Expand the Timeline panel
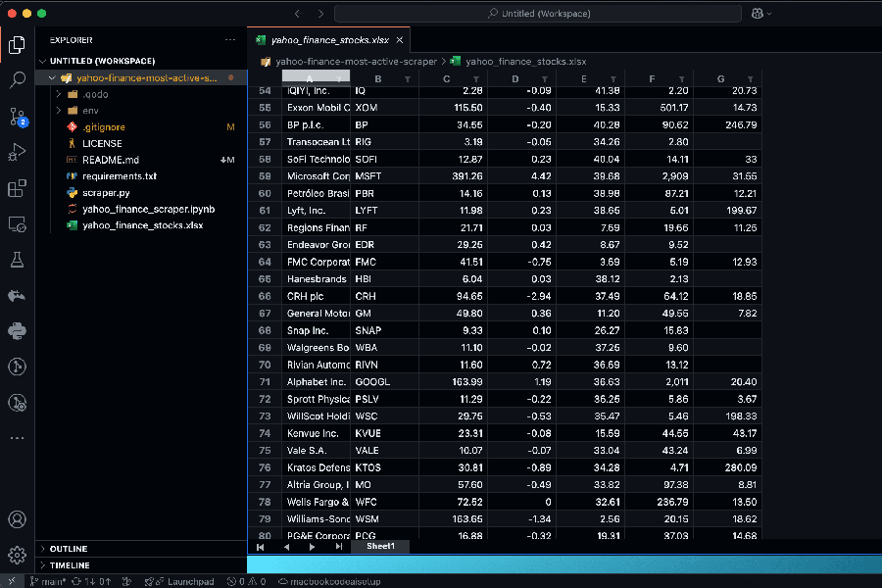882x588 pixels. coord(43,564)
